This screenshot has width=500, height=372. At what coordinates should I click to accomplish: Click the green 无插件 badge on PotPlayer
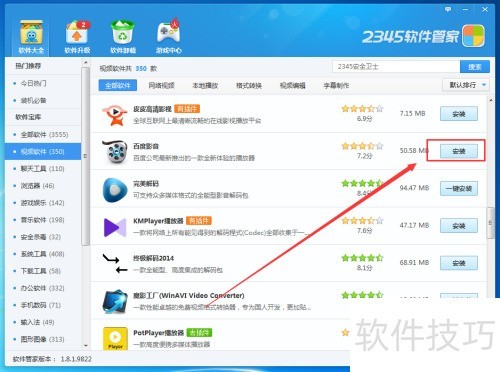point(199,333)
